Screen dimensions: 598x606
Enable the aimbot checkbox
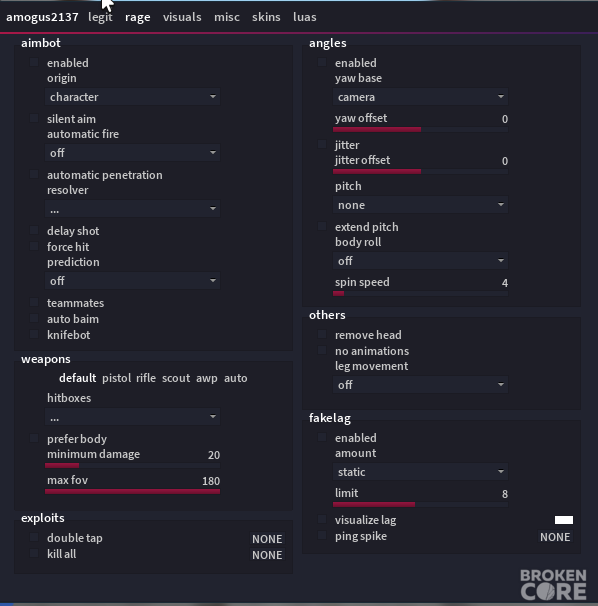click(34, 62)
